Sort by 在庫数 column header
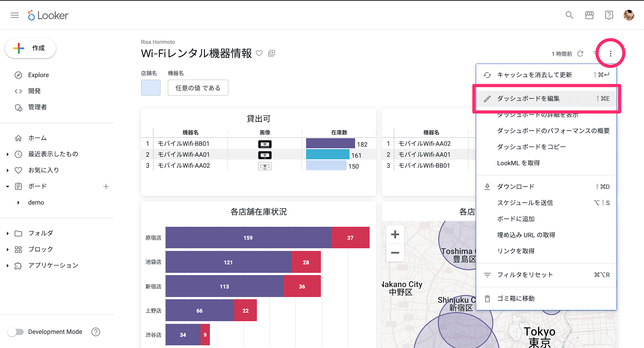 339,132
